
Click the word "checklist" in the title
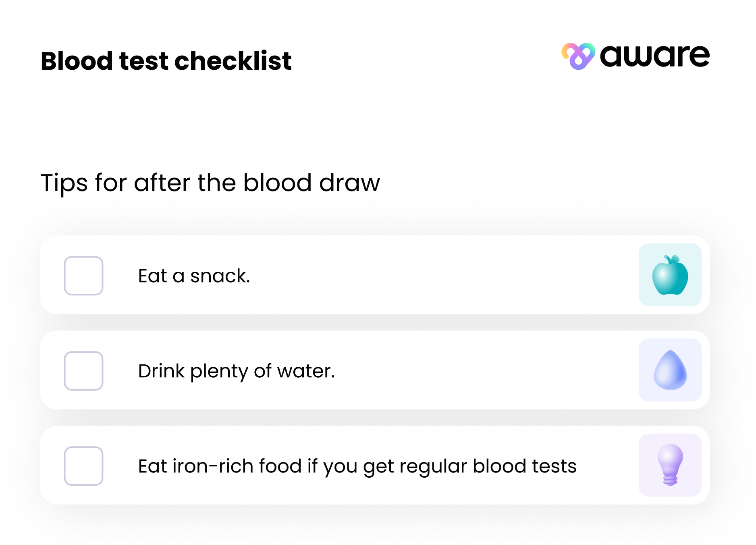233,61
